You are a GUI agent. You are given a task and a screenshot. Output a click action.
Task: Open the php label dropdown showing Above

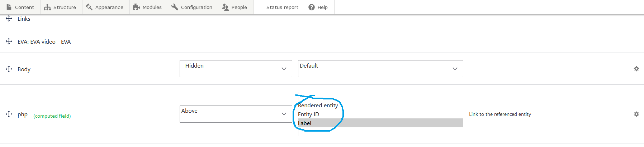pos(236,114)
